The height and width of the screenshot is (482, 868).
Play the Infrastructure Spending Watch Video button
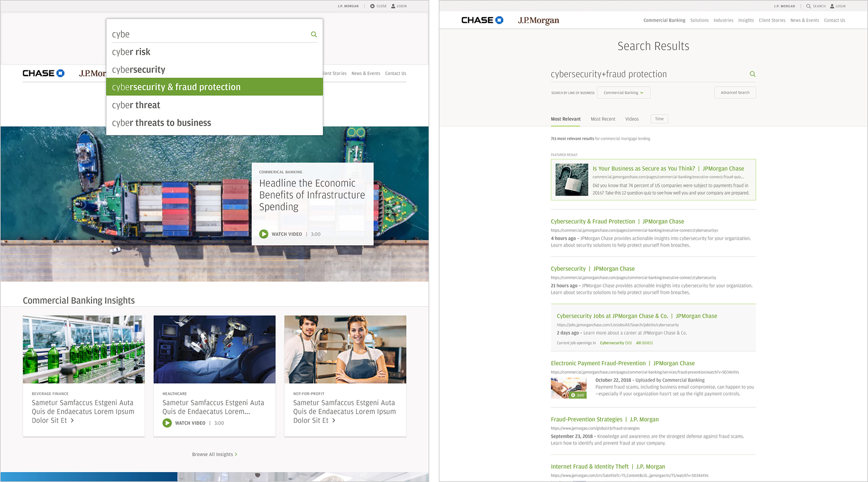(264, 234)
